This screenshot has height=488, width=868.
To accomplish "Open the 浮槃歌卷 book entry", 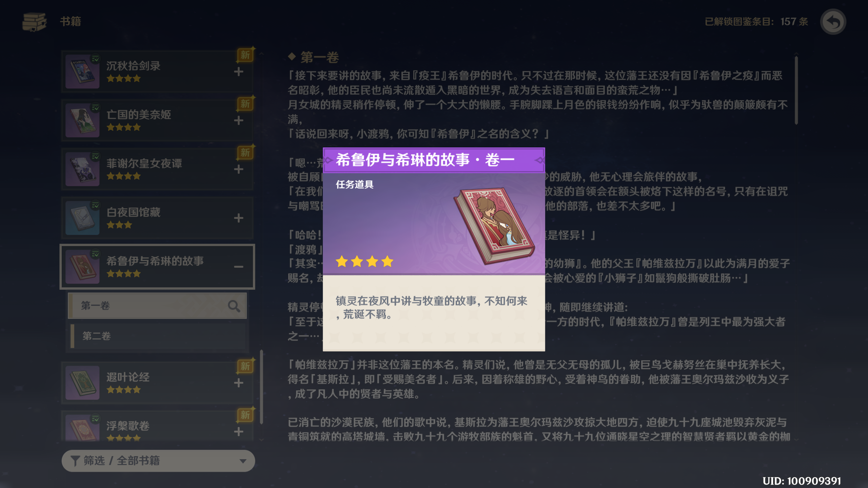I will pyautogui.click(x=157, y=426).
